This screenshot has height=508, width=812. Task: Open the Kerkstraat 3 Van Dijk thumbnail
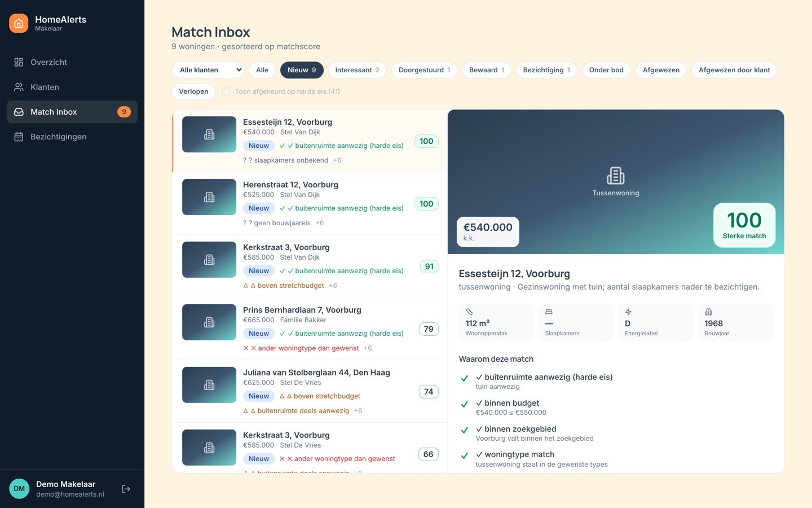tap(209, 260)
